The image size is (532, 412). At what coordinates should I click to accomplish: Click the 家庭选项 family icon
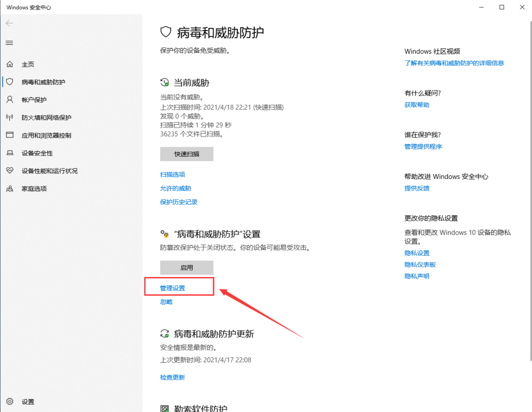9,188
